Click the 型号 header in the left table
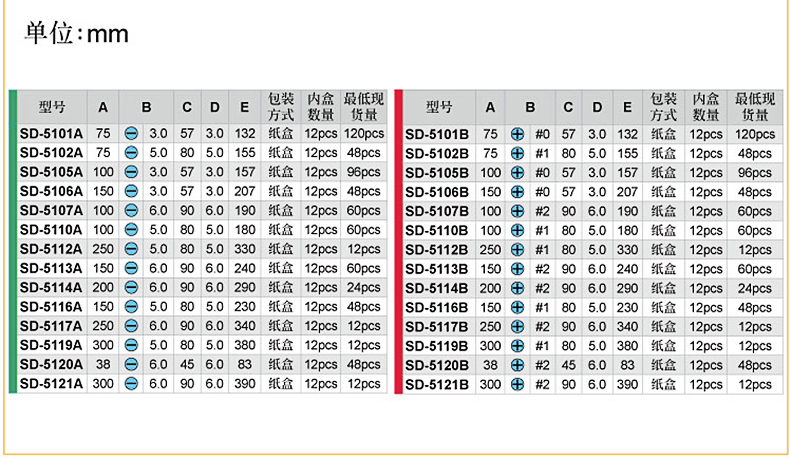Image resolution: width=790 pixels, height=458 pixels. [x=50, y=107]
